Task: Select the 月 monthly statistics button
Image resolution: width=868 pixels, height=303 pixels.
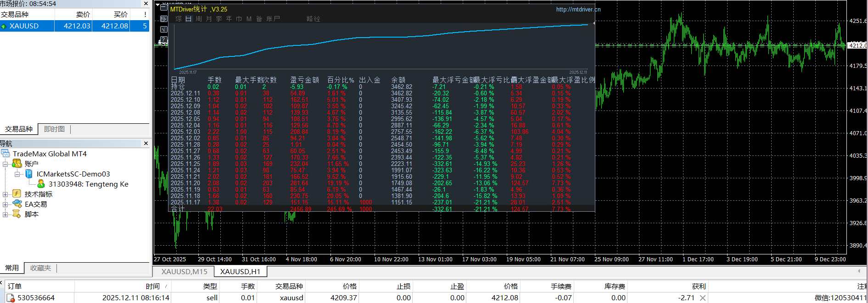Action: coord(209,19)
